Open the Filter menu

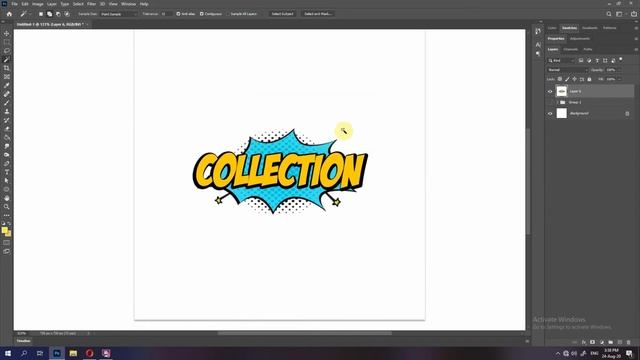coord(91,4)
